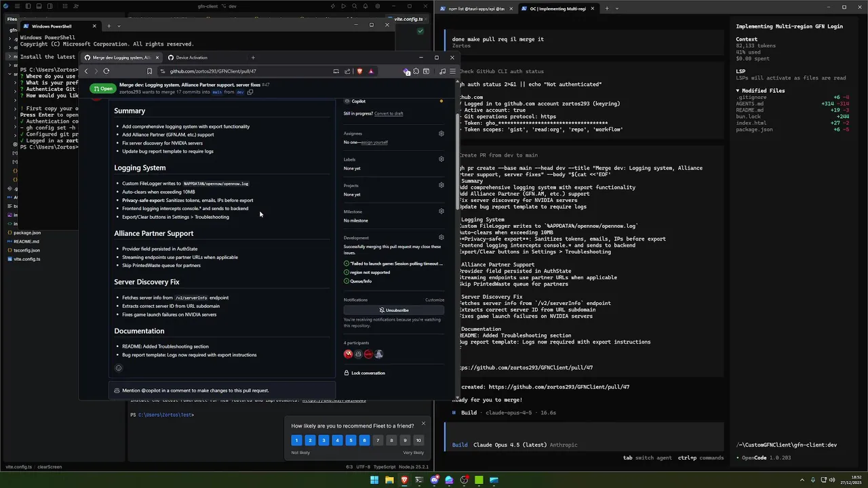Rate recommendation score 8 in Fleet survey
The width and height of the screenshot is (868, 488).
(391, 441)
